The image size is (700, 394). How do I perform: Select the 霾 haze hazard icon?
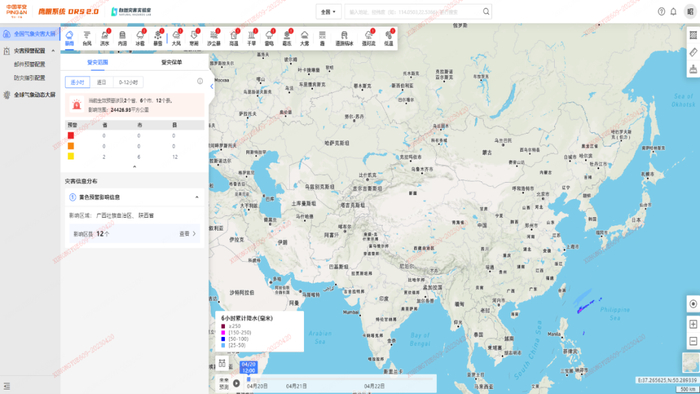click(322, 38)
